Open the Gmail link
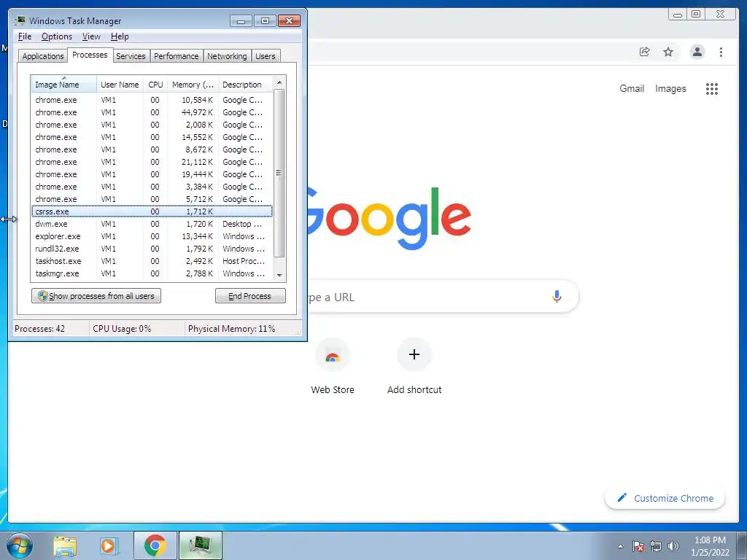The width and height of the screenshot is (747, 560). click(x=632, y=88)
